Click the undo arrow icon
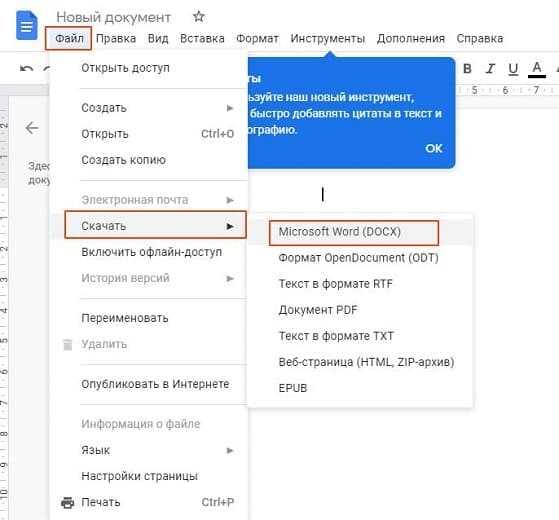Screen dimensions: 559x520 (x=26, y=68)
